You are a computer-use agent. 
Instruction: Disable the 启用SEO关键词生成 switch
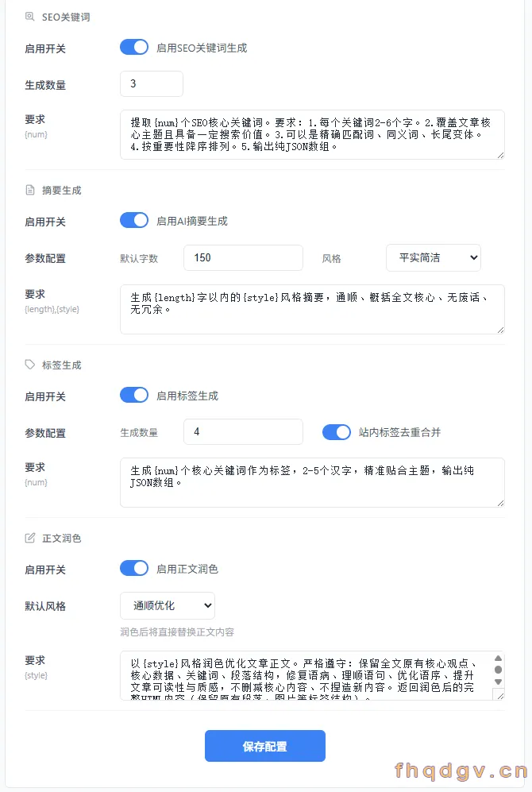(x=134, y=48)
